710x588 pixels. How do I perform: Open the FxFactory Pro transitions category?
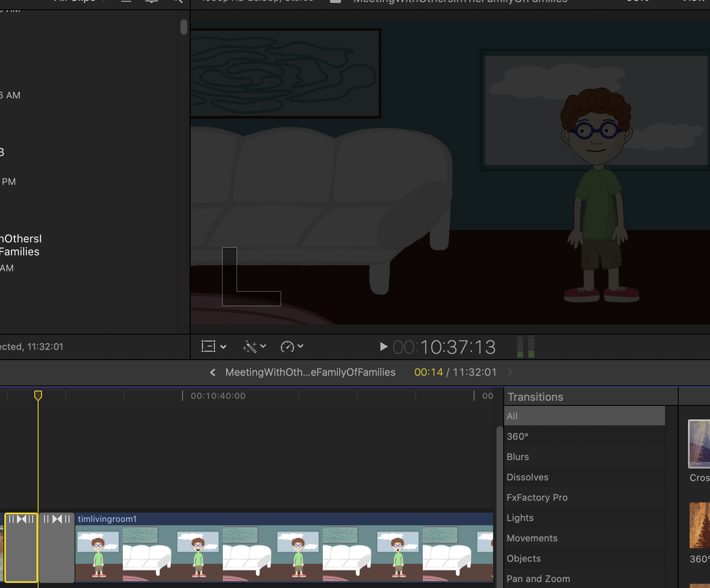point(537,497)
